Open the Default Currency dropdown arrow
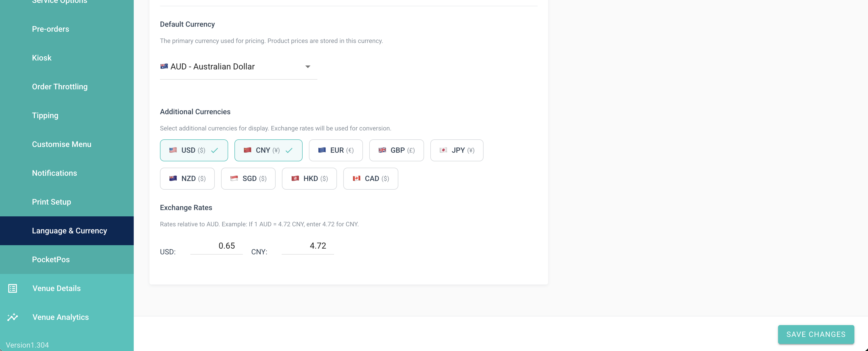The image size is (868, 351). (x=308, y=67)
